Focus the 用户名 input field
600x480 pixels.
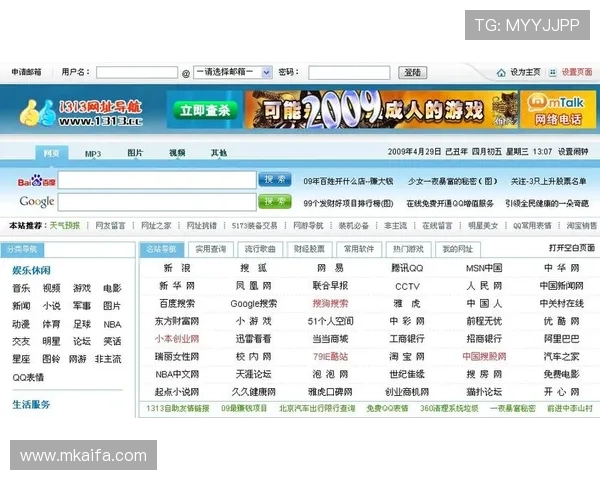[137, 72]
